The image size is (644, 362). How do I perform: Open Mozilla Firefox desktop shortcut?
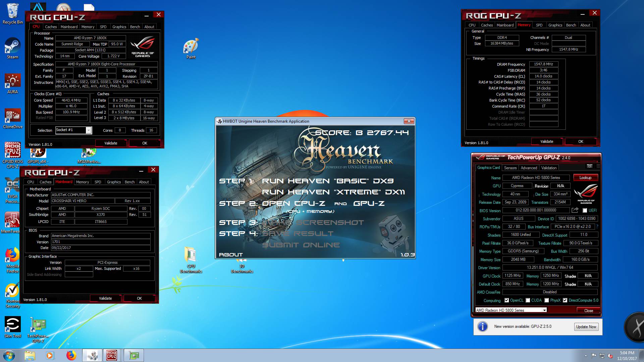(13, 260)
